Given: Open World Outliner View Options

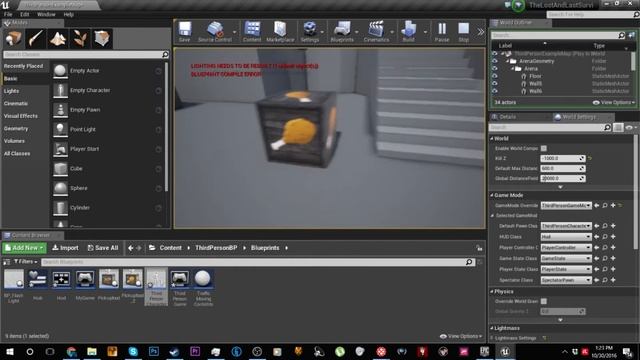Looking at the screenshot, I should click(614, 102).
